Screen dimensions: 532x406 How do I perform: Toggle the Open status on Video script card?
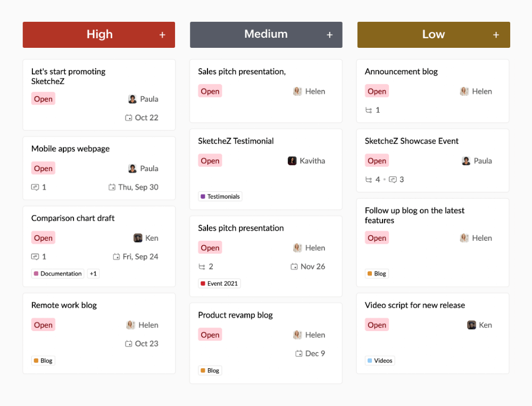pos(377,325)
